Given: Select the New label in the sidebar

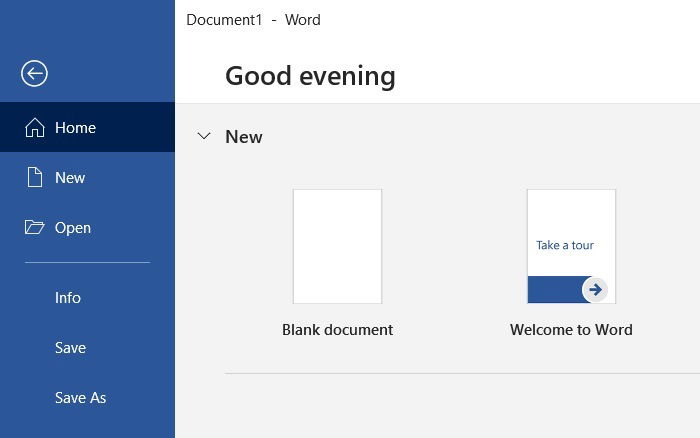Looking at the screenshot, I should 70,178.
